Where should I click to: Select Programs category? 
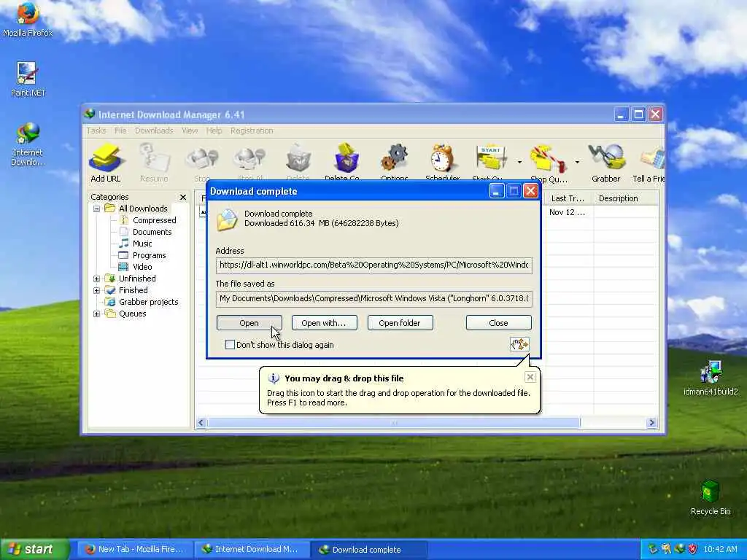(149, 255)
